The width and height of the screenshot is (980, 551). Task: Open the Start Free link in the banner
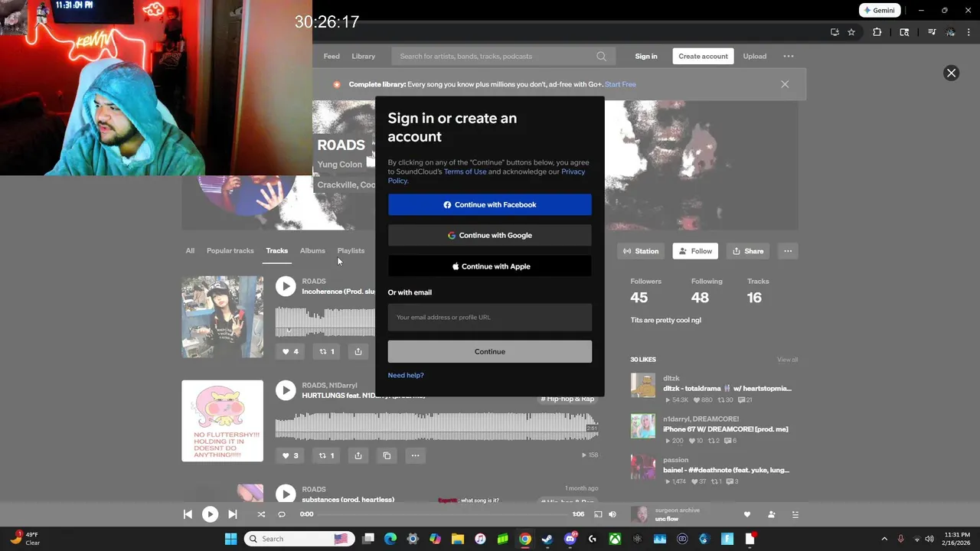tap(620, 84)
